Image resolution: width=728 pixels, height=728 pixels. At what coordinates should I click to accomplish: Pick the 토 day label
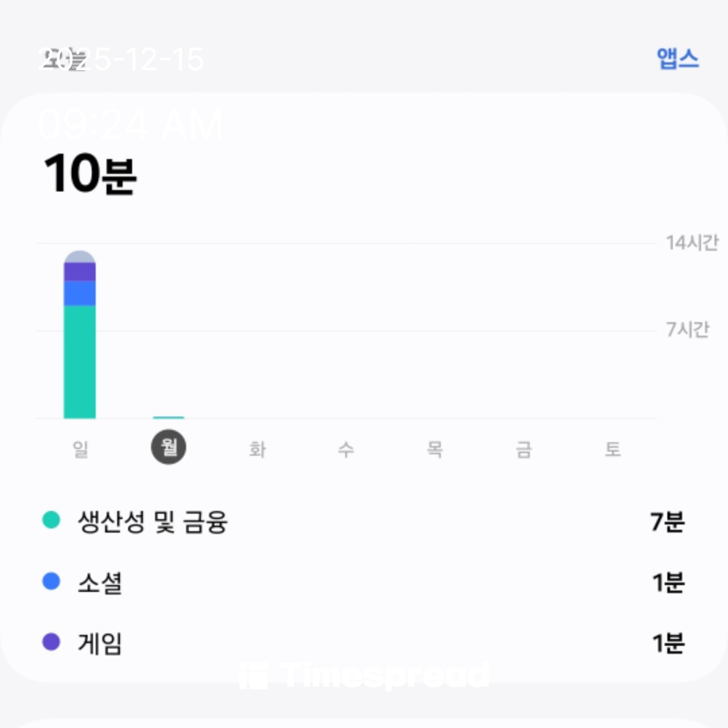[612, 449]
